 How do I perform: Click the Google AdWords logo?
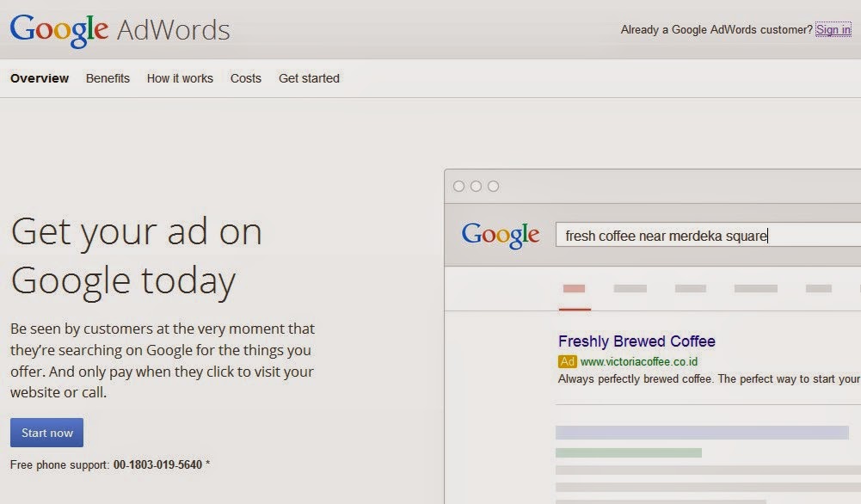click(x=120, y=30)
